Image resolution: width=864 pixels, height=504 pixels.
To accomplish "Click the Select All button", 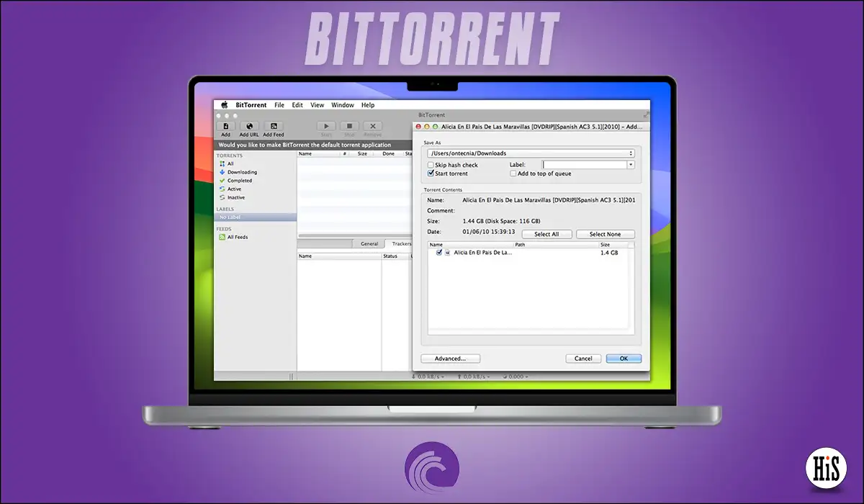I will click(546, 234).
